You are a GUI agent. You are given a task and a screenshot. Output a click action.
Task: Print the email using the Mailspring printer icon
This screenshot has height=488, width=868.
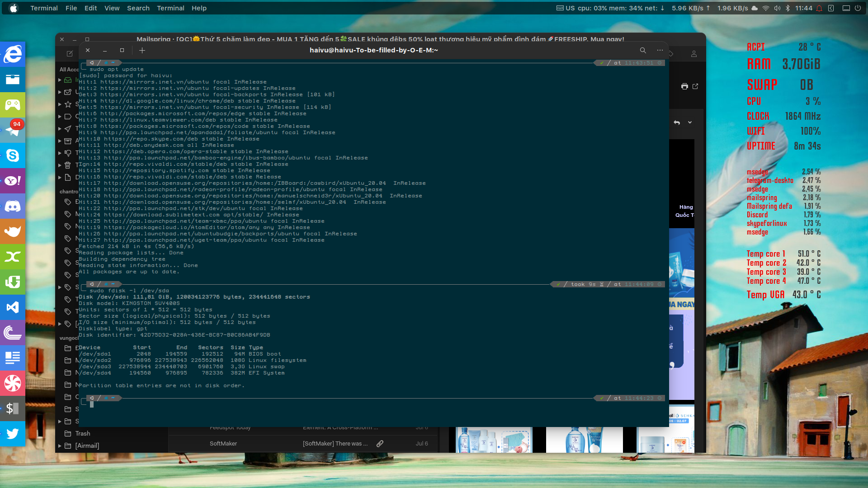click(x=684, y=86)
